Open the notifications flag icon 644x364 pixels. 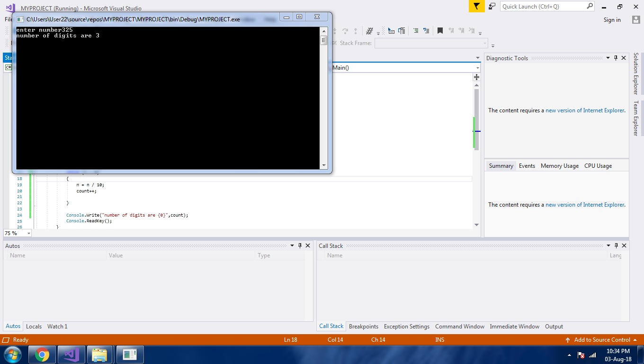[x=477, y=6]
